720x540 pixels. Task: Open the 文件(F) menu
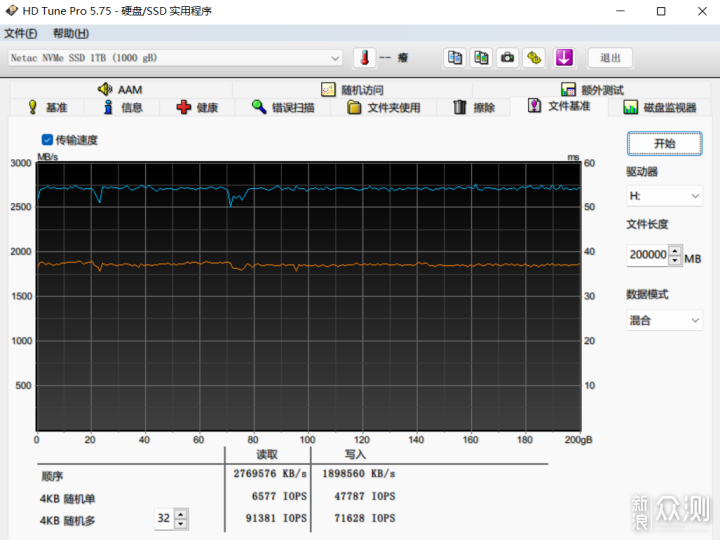[x=21, y=33]
